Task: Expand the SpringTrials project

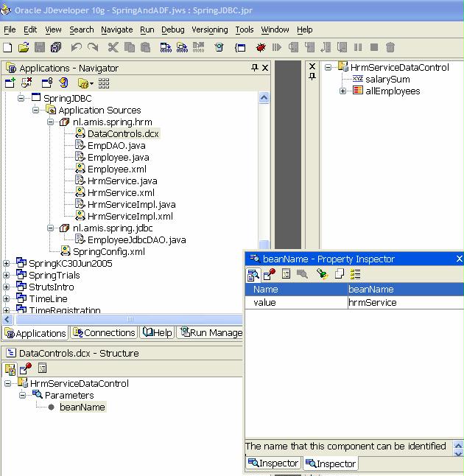Action: (7, 276)
